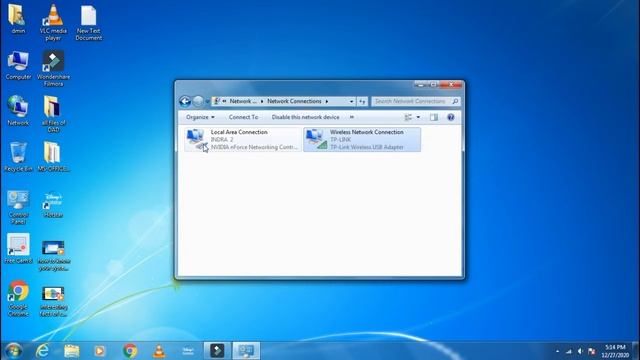Open the New Text Document file
The image size is (640, 360).
(x=89, y=23)
